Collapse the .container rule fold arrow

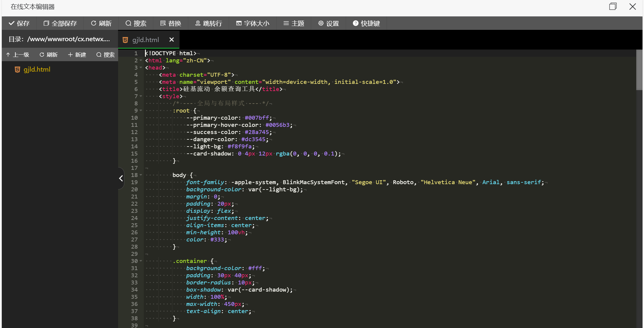click(140, 261)
